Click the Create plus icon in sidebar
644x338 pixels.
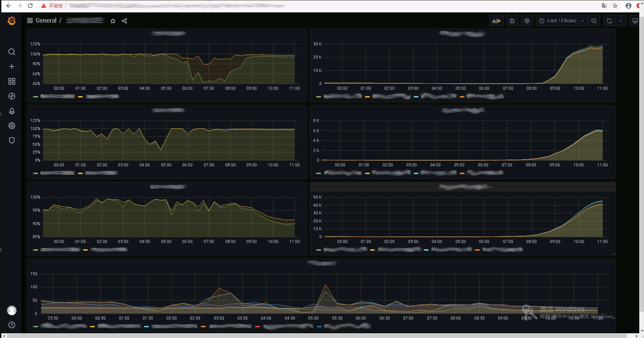click(12, 67)
